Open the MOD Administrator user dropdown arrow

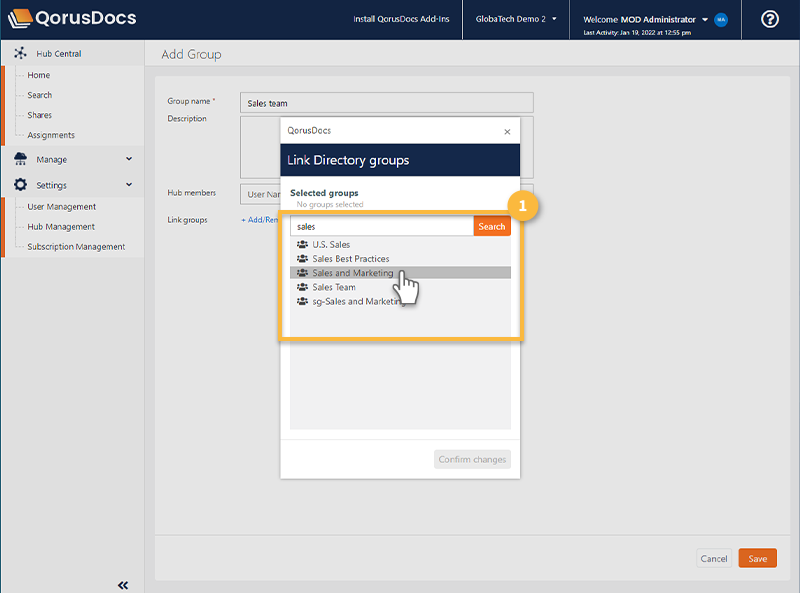coord(705,19)
